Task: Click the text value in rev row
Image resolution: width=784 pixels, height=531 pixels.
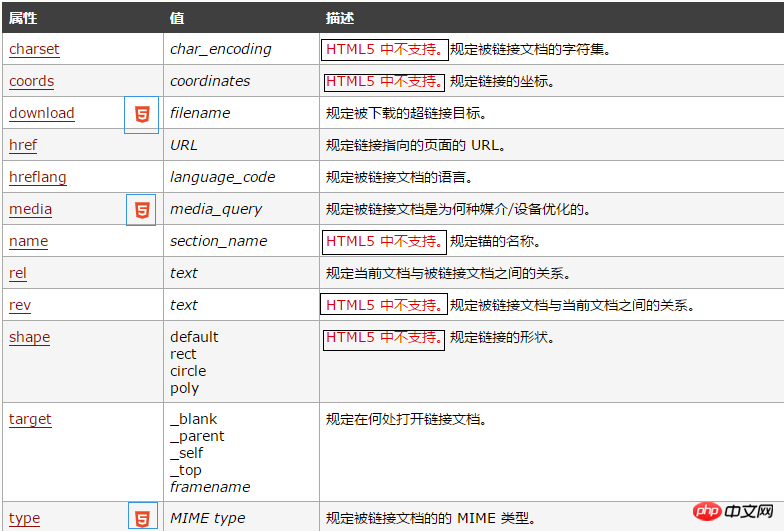Action: click(184, 305)
